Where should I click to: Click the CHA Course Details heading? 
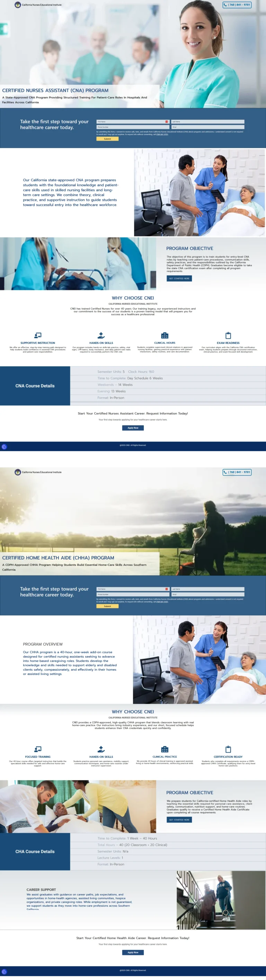click(x=35, y=851)
